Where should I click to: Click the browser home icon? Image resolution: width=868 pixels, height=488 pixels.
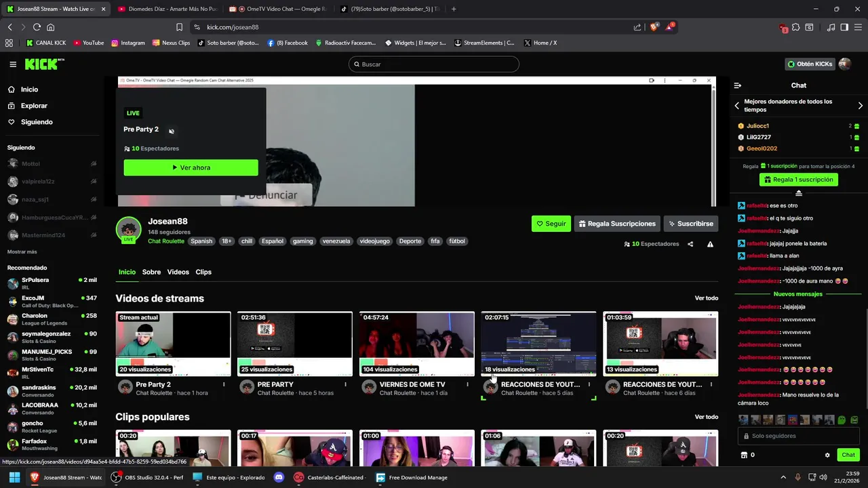[50, 27]
